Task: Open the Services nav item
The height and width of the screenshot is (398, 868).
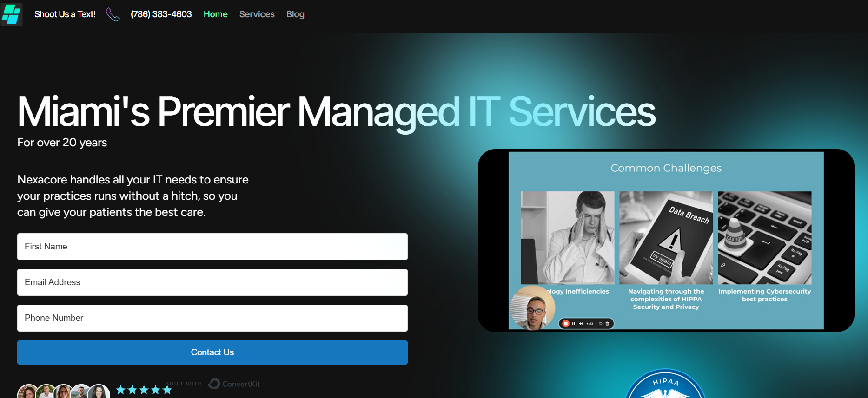Action: 257,14
